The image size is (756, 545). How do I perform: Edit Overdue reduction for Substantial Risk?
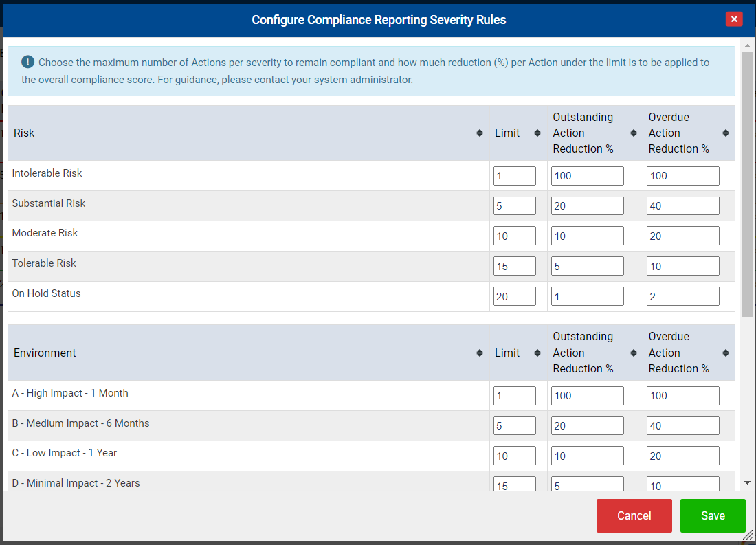point(682,206)
